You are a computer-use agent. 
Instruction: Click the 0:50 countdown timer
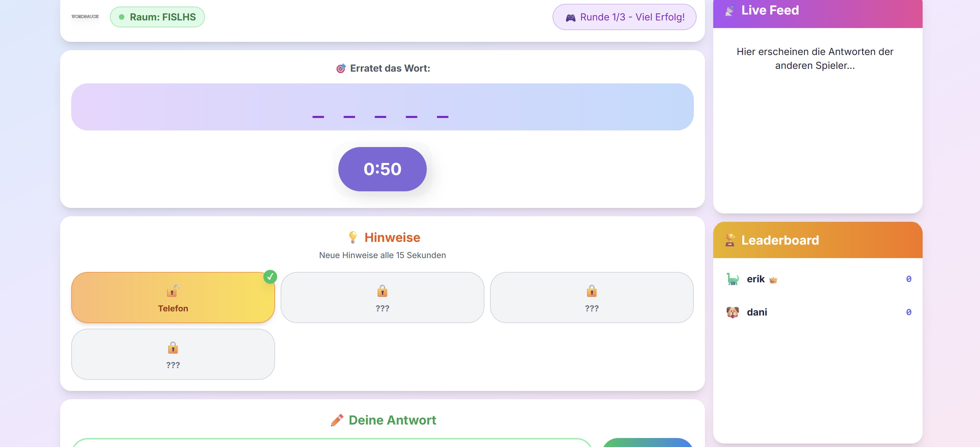(382, 169)
